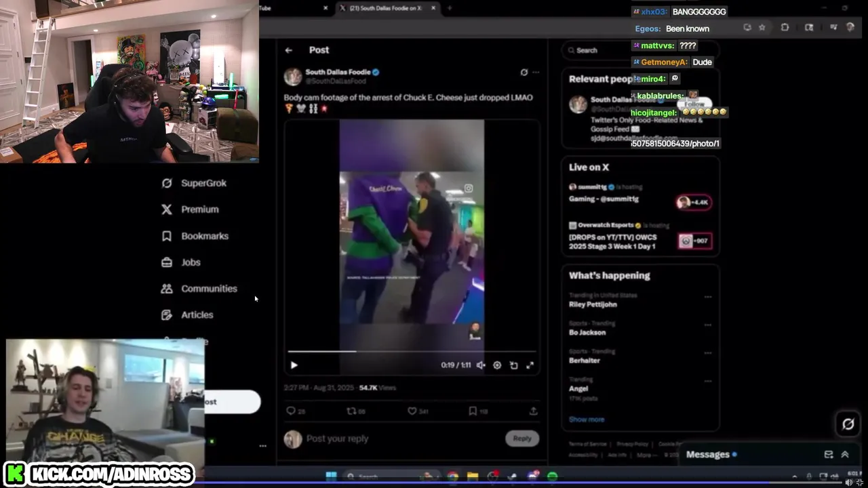Image resolution: width=868 pixels, height=488 pixels.
Task: Open the post's three-dot more menu
Action: [536, 73]
